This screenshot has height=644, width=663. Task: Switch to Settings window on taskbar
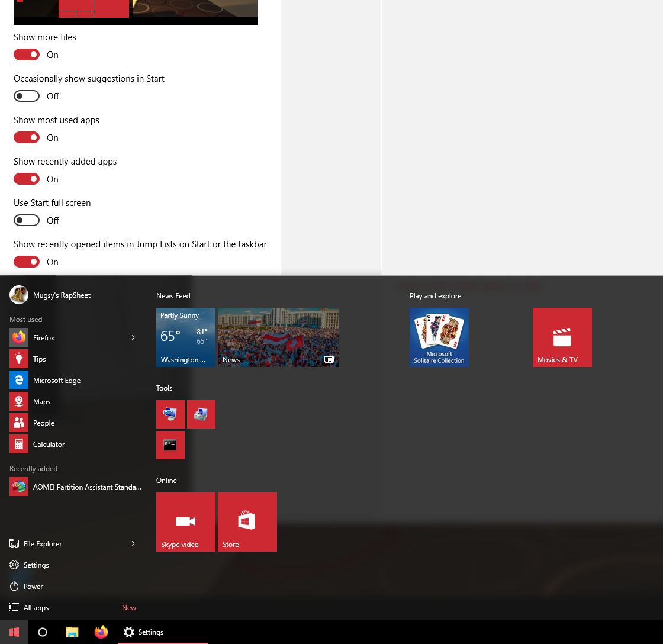163,632
